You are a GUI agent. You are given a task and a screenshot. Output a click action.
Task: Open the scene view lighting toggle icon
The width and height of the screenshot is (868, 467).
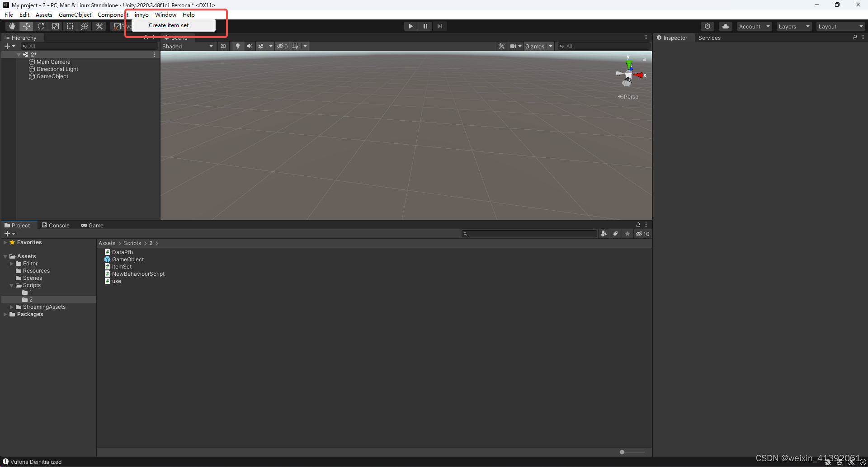click(237, 46)
